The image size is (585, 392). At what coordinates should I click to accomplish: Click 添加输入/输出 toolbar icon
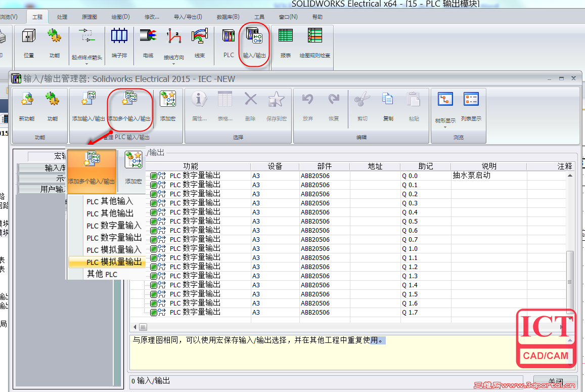(88, 106)
